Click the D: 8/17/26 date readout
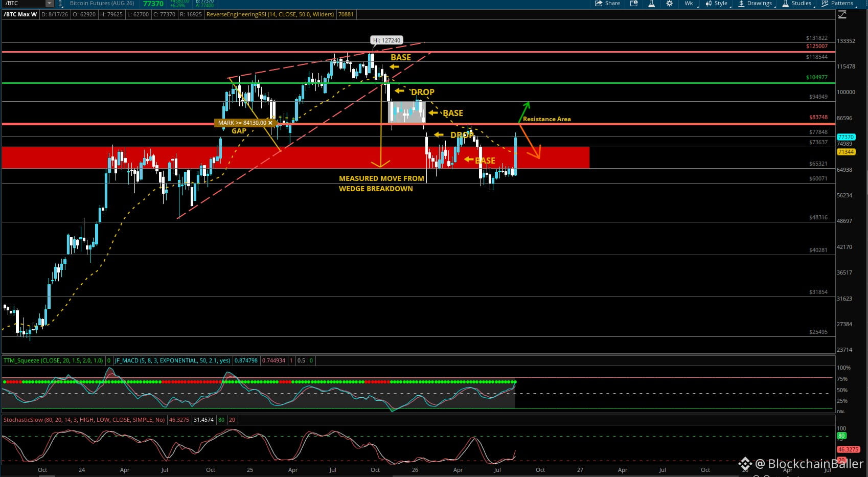This screenshot has height=477, width=868. click(x=55, y=14)
